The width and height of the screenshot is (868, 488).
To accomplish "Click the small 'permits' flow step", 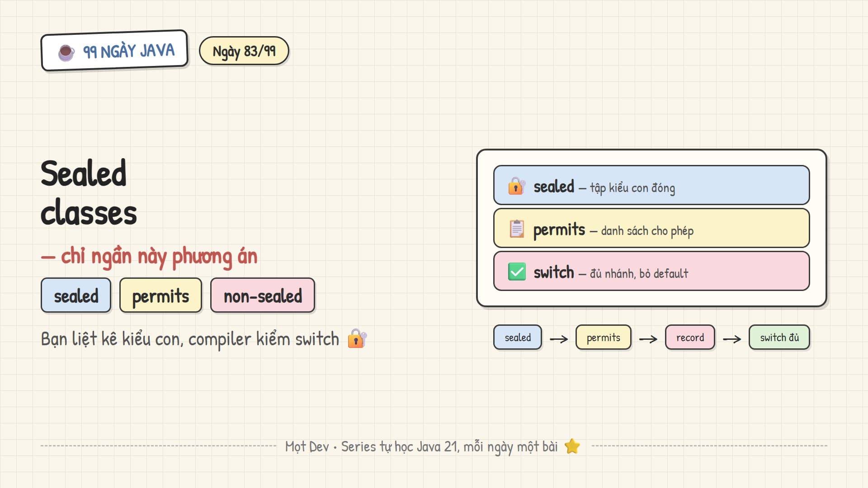I will (603, 338).
